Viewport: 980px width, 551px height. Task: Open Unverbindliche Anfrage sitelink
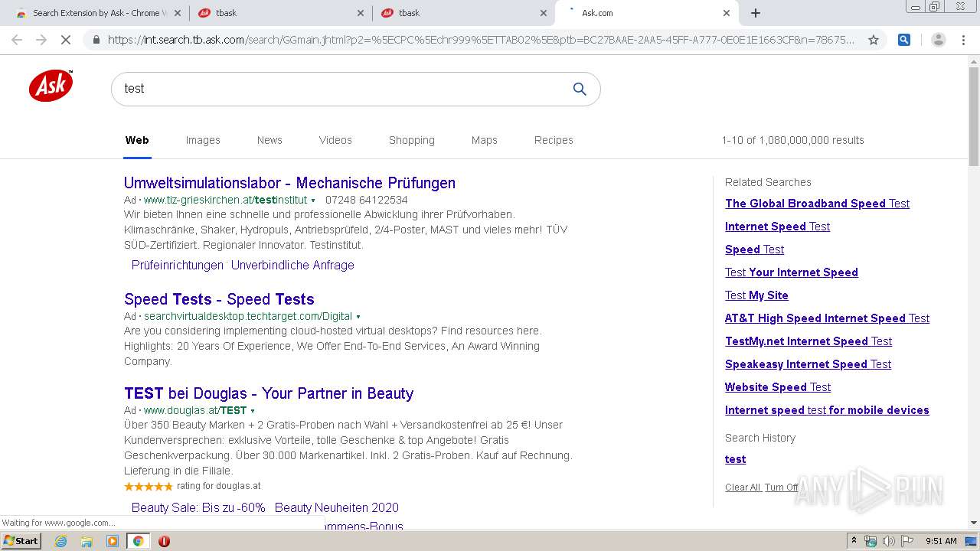pyautogui.click(x=292, y=265)
